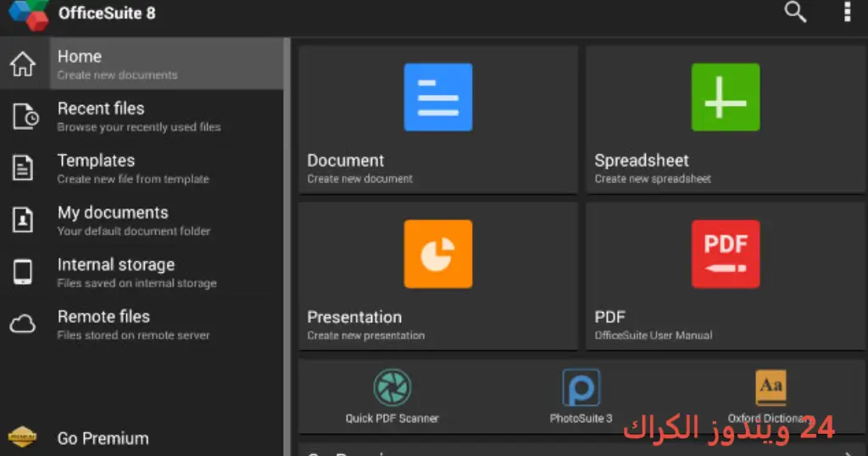Open the Recent files menu entry
The height and width of the screenshot is (456, 868).
click(142, 116)
